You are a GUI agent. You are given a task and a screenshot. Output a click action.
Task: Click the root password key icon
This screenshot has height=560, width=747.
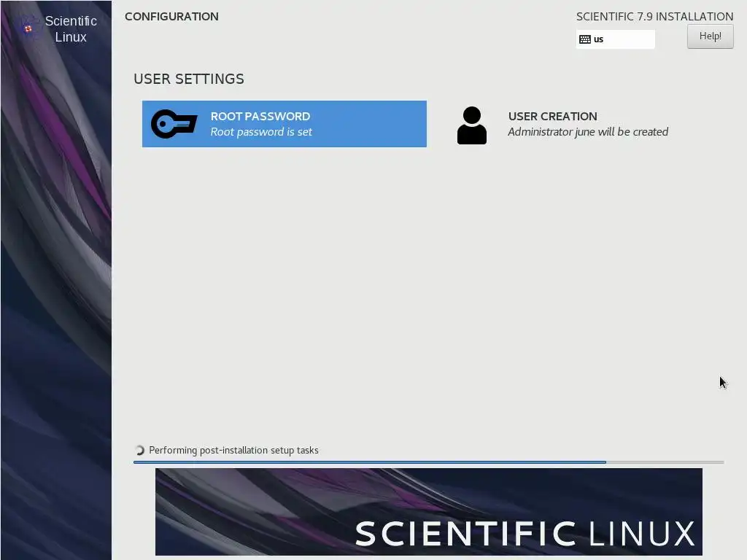coord(174,124)
